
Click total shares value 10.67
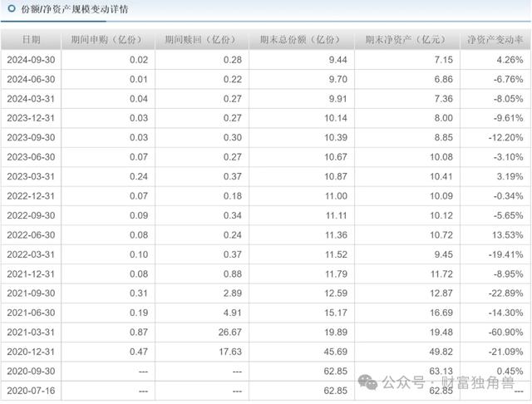[336, 157]
